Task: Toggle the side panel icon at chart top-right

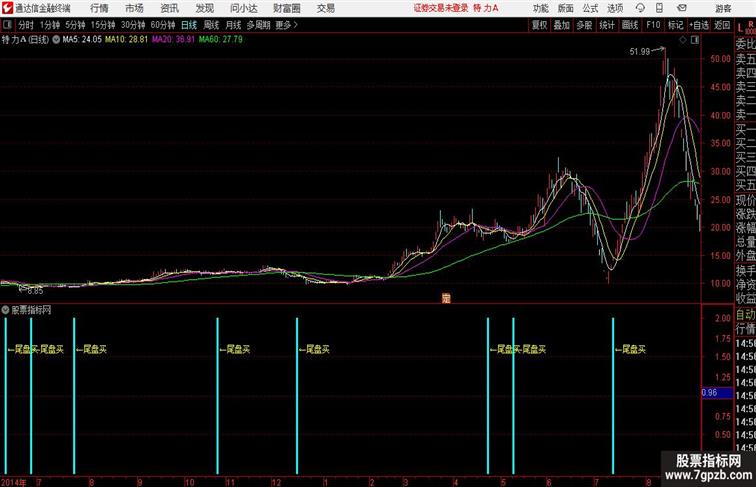Action: [x=695, y=40]
